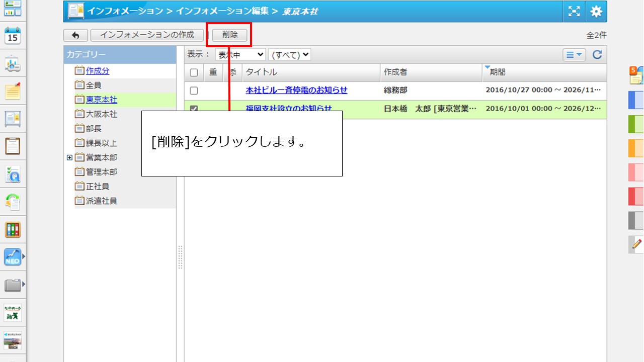Open the presentation chart icon in sidebar
This screenshot has height=362, width=644.
tap(13, 64)
